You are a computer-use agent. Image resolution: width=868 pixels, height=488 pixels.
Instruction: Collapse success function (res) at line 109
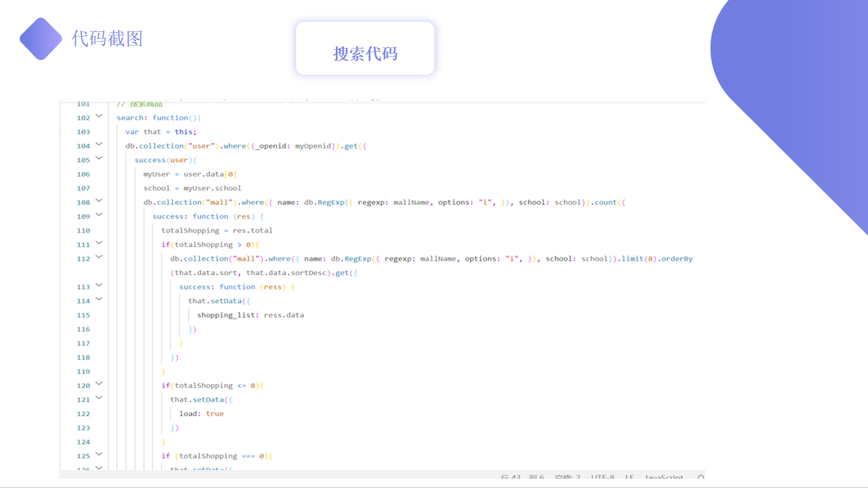(x=99, y=215)
